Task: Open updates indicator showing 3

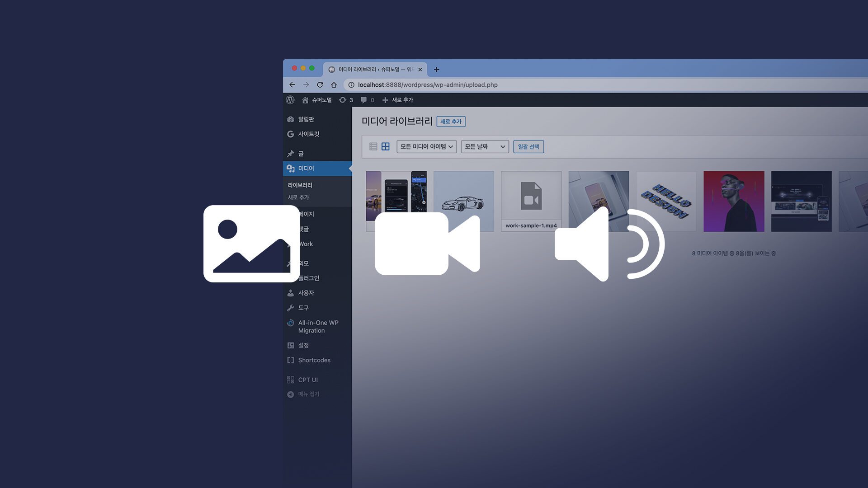Action: point(346,100)
